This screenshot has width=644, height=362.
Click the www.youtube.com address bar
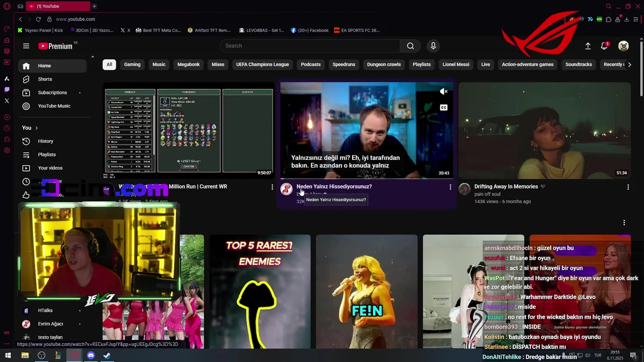click(75, 19)
